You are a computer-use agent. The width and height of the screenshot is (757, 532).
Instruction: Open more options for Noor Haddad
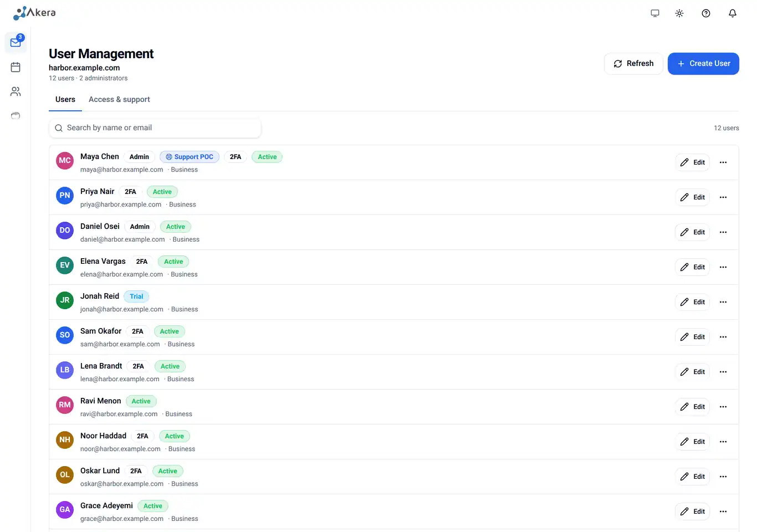(x=723, y=442)
